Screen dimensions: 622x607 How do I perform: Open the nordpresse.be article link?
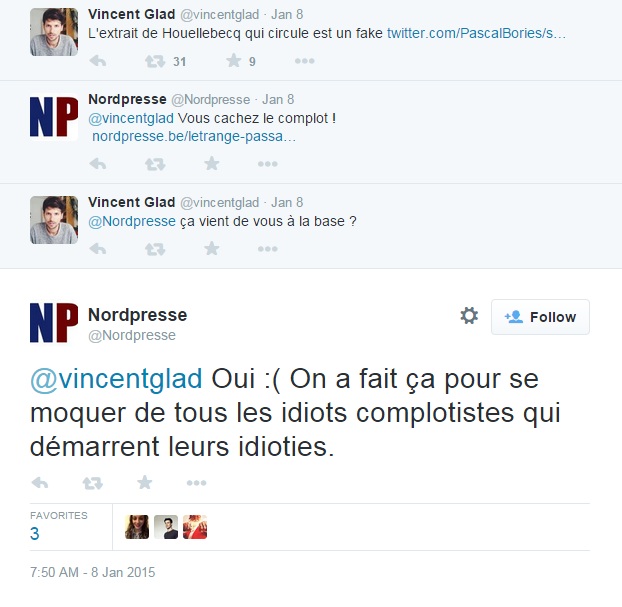(194, 135)
